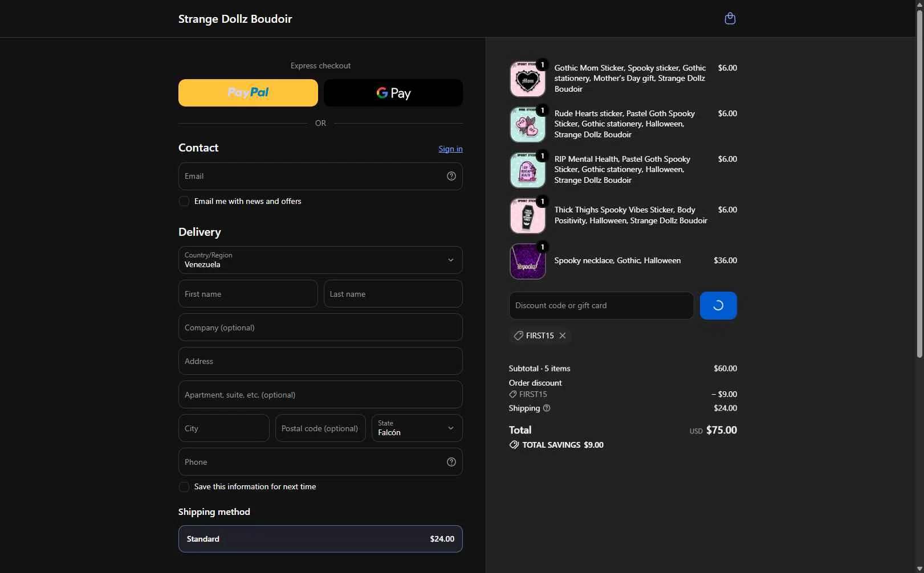Click the Spooky necklace product title
This screenshot has width=924, height=573.
tap(617, 261)
